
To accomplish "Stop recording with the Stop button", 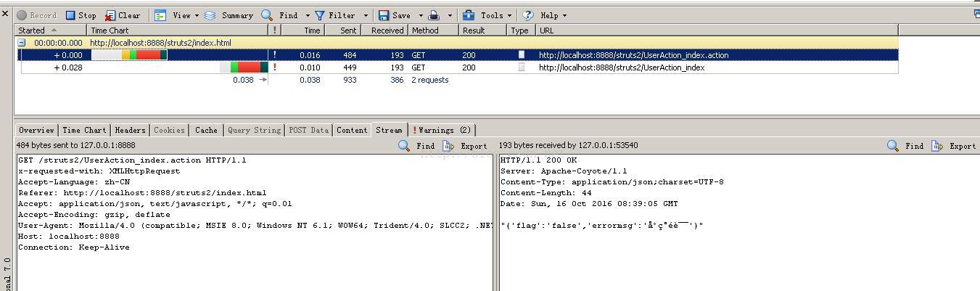I will click(81, 15).
